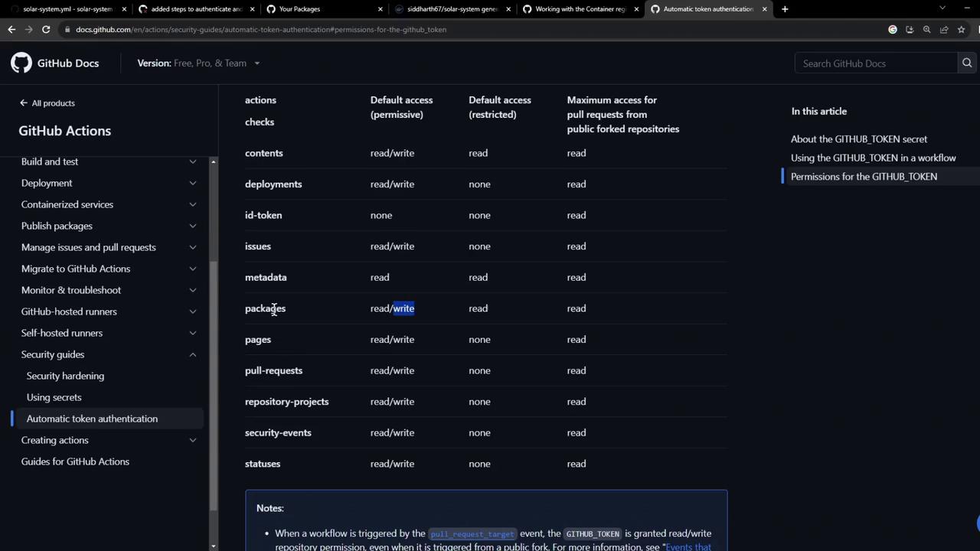
Task: Jump to Permissions for the GITHUB_TOKEN
Action: coord(864,176)
